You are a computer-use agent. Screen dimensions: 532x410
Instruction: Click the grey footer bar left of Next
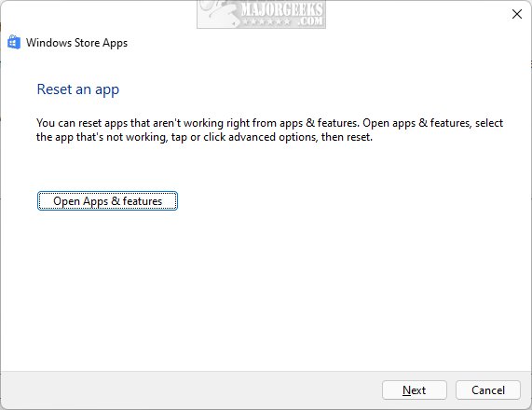pyautogui.click(x=191, y=390)
